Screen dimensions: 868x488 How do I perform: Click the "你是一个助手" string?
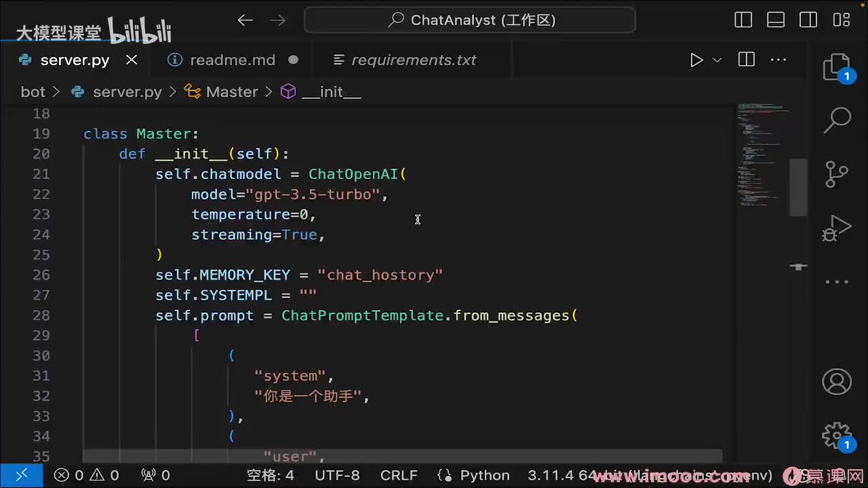point(309,396)
